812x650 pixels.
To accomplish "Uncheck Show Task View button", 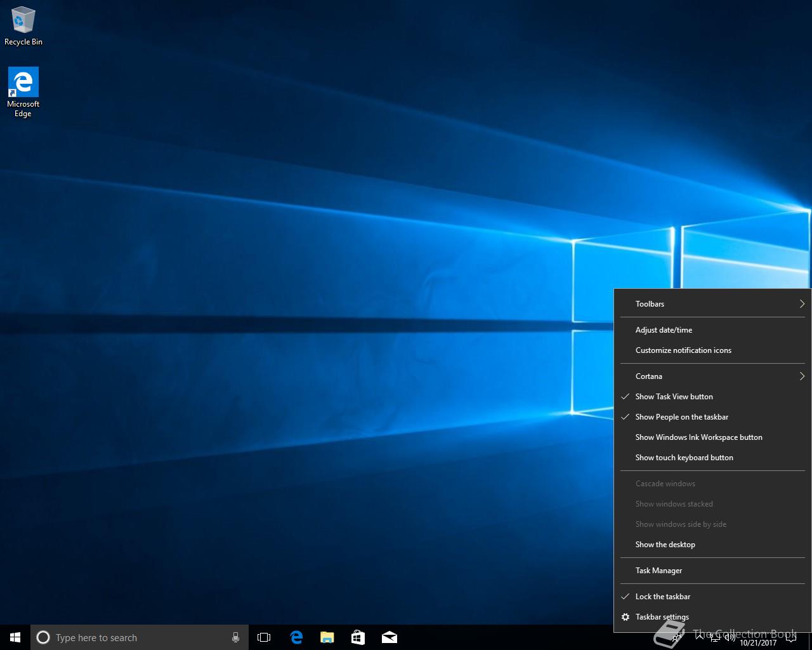I will 713,397.
